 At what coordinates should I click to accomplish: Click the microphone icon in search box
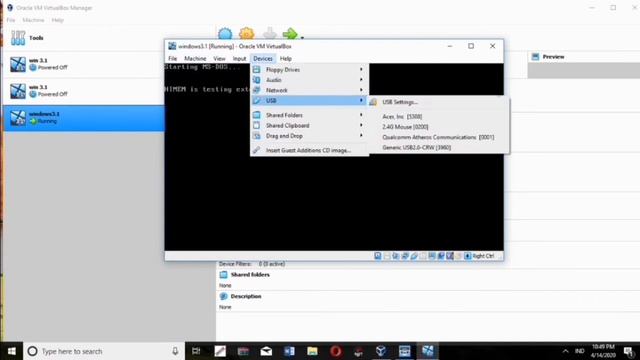[x=175, y=351]
